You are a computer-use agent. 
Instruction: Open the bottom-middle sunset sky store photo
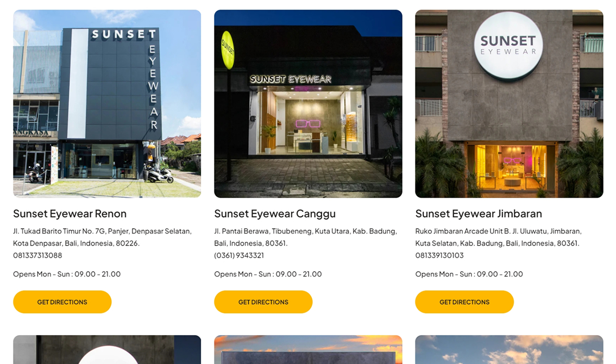pyautogui.click(x=308, y=349)
